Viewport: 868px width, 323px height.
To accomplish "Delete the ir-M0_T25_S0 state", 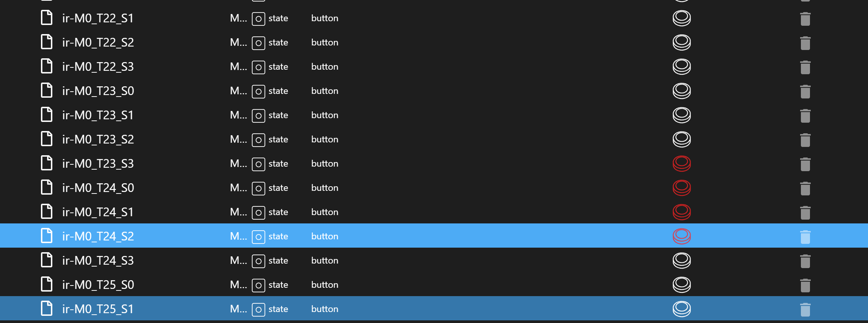I will (x=805, y=286).
